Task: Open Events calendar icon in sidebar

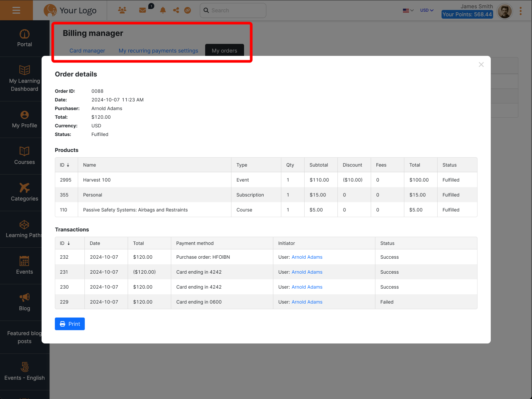Action: pos(24,261)
